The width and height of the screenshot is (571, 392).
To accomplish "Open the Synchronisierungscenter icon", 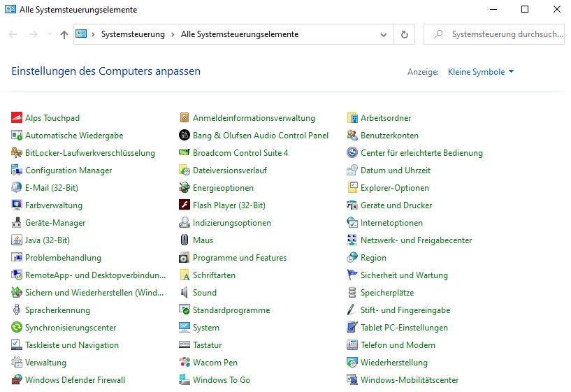I will coord(17,328).
